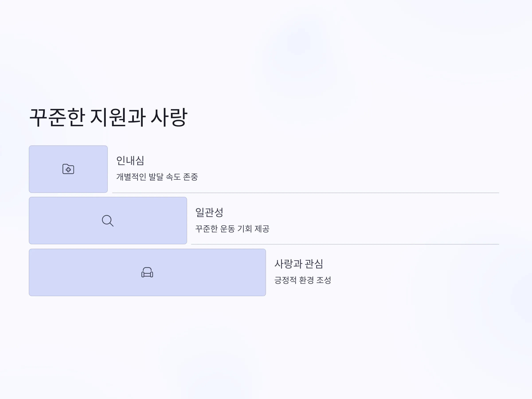Select the 인내심 heading text

(130, 161)
